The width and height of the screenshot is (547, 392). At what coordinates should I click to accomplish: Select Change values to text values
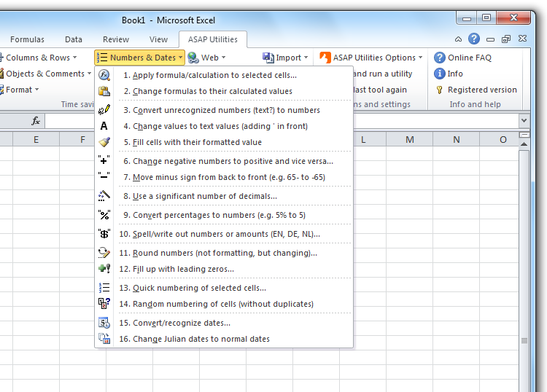[224, 126]
